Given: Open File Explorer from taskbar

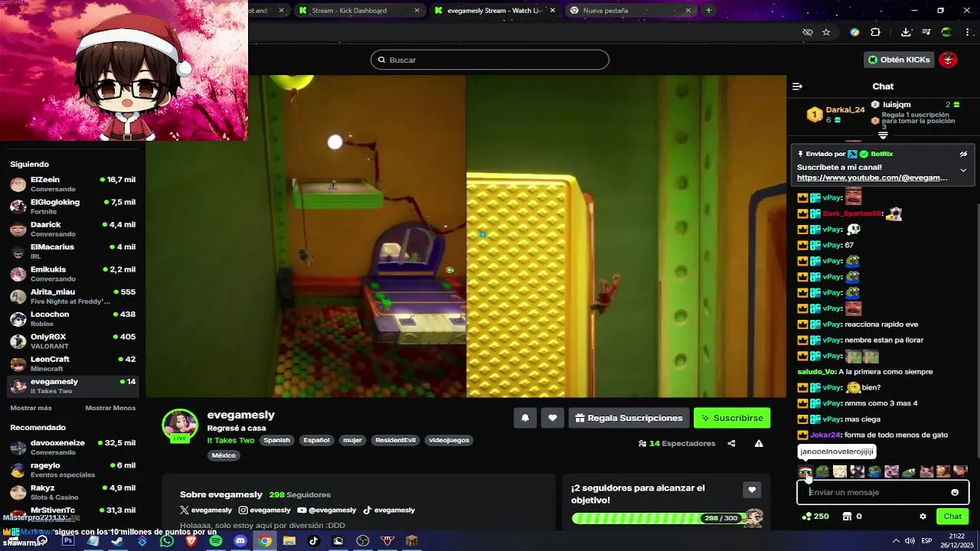Looking at the screenshot, I should (289, 541).
